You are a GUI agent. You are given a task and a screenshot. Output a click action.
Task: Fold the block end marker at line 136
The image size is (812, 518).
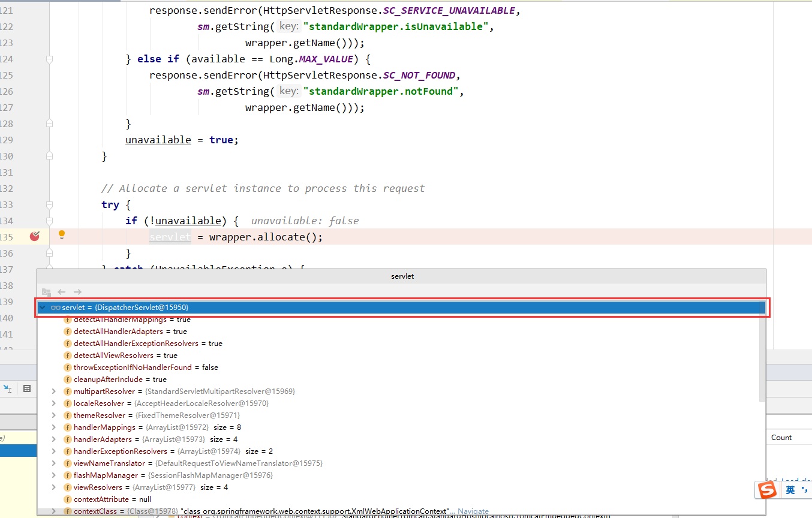click(50, 253)
